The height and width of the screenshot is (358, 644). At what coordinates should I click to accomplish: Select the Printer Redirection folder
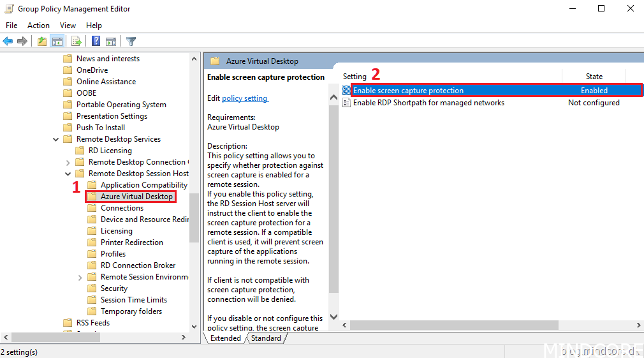pos(131,242)
